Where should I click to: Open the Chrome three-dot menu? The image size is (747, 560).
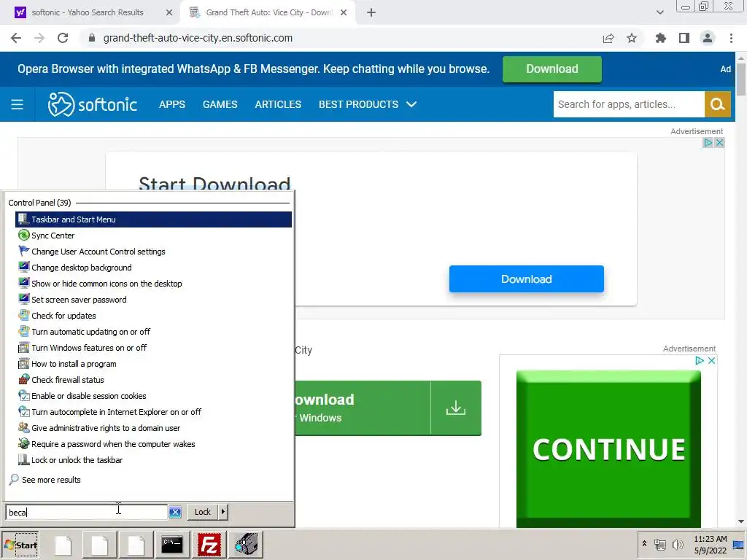(731, 38)
